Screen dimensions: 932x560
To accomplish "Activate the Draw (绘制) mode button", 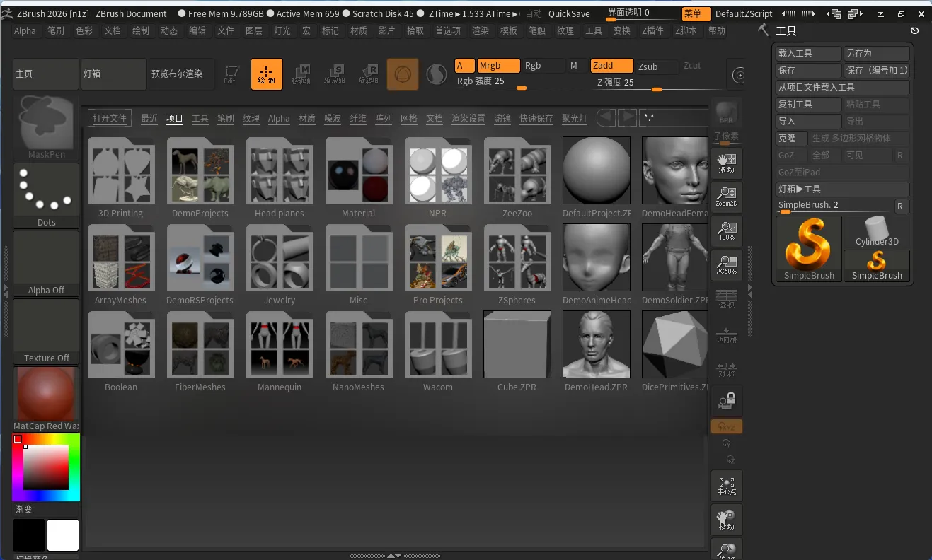I will click(x=266, y=74).
